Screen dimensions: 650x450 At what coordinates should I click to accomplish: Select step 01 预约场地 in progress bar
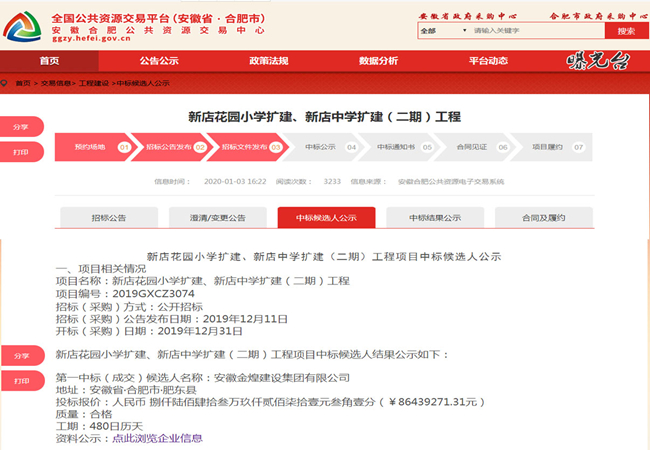(x=95, y=147)
